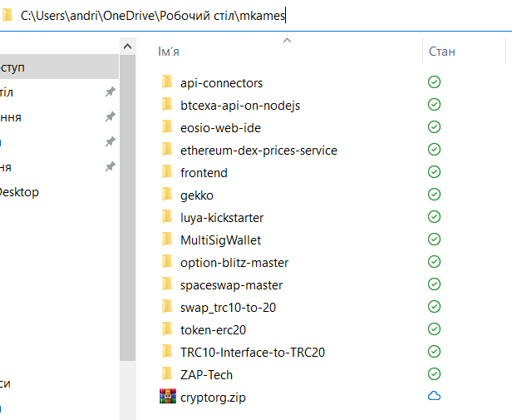The image size is (512, 420).
Task: Click the file name 'btcexa-api-on-nodejs'
Action: pos(240,106)
